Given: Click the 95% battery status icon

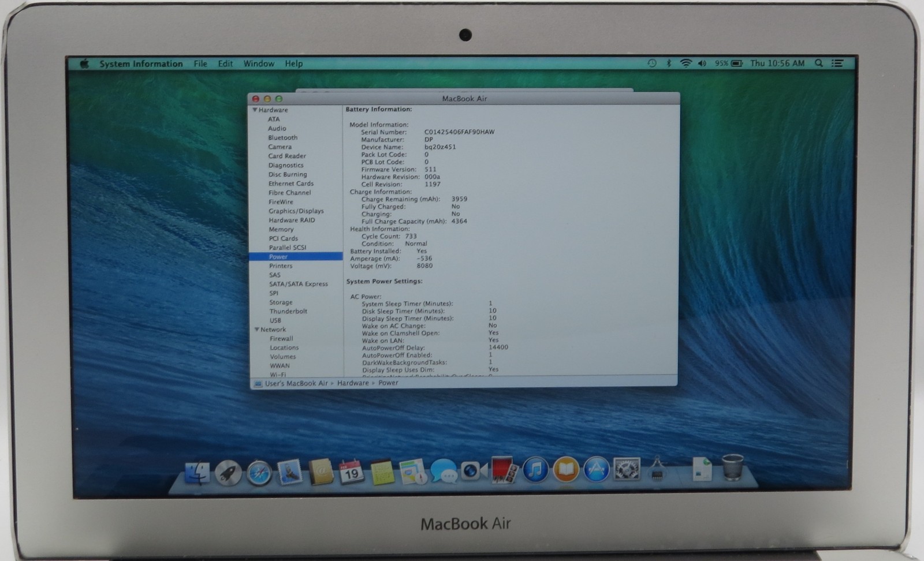Looking at the screenshot, I should point(729,63).
